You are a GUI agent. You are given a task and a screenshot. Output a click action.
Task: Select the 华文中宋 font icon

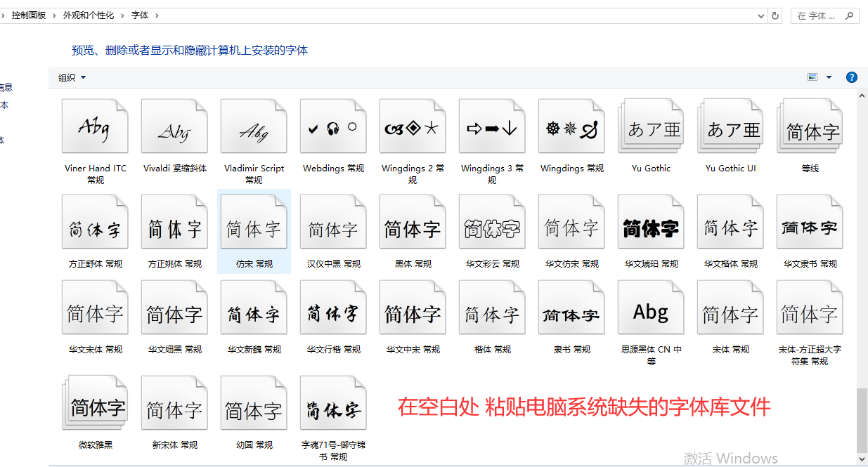413,308
